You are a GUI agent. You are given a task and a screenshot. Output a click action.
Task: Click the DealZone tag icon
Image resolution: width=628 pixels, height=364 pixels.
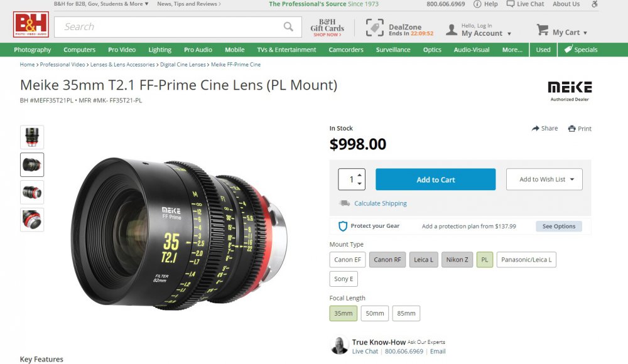pos(375,28)
